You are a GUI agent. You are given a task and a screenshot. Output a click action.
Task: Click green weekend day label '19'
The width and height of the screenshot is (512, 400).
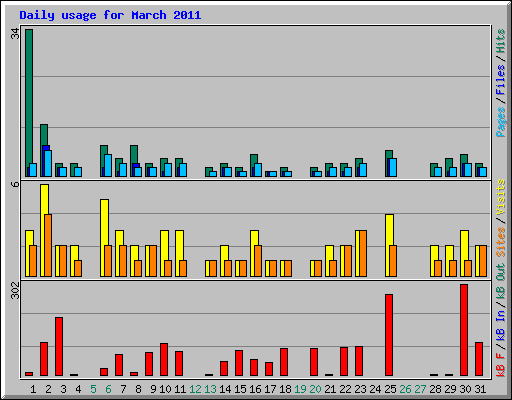tap(300, 389)
